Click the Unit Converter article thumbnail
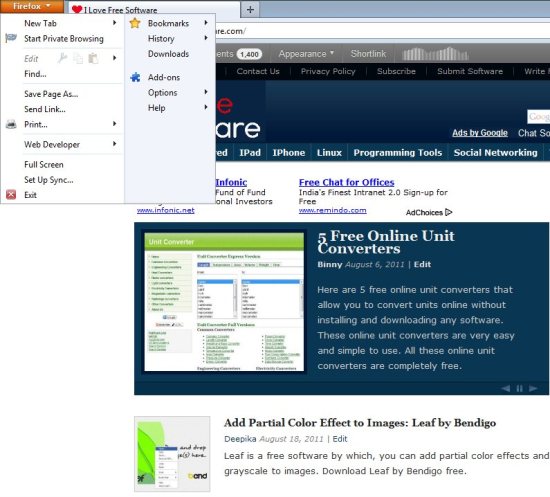This screenshot has height=497, width=550. pos(224,302)
